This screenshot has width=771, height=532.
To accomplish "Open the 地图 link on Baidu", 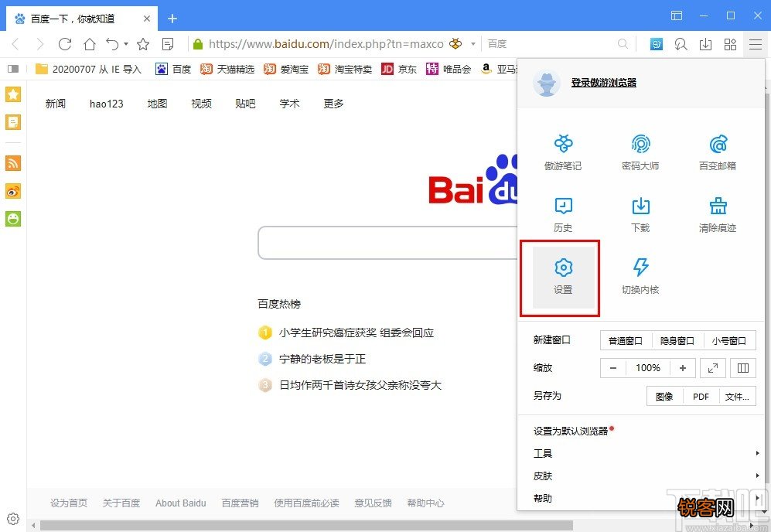I will click(x=157, y=104).
